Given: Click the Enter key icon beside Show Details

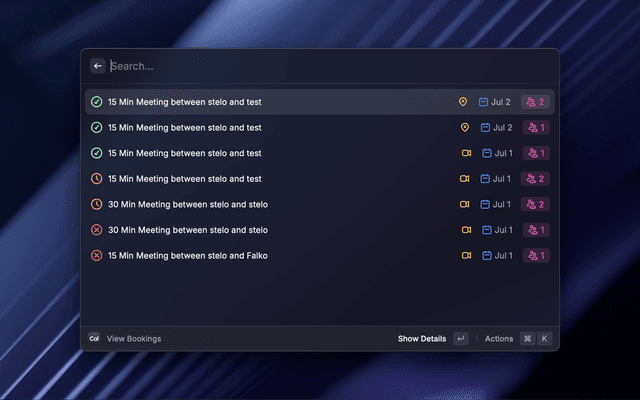Looking at the screenshot, I should click(x=460, y=339).
